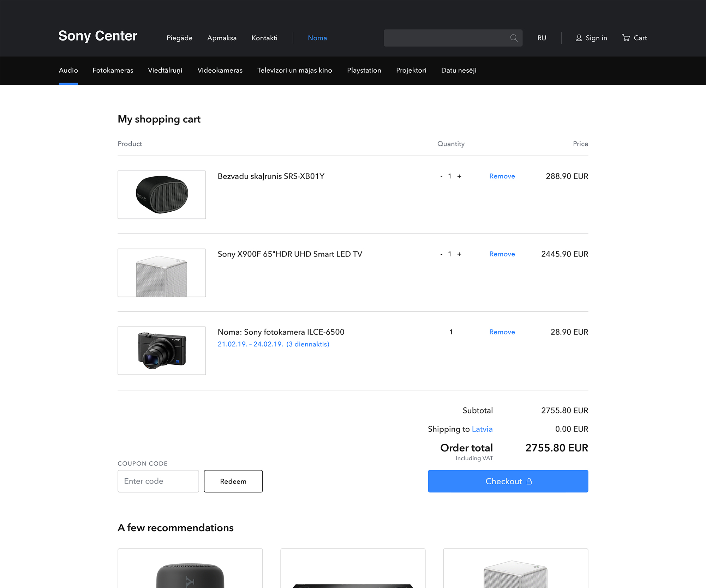Increase quantity of SRS-XB01Y speaker

pos(459,176)
